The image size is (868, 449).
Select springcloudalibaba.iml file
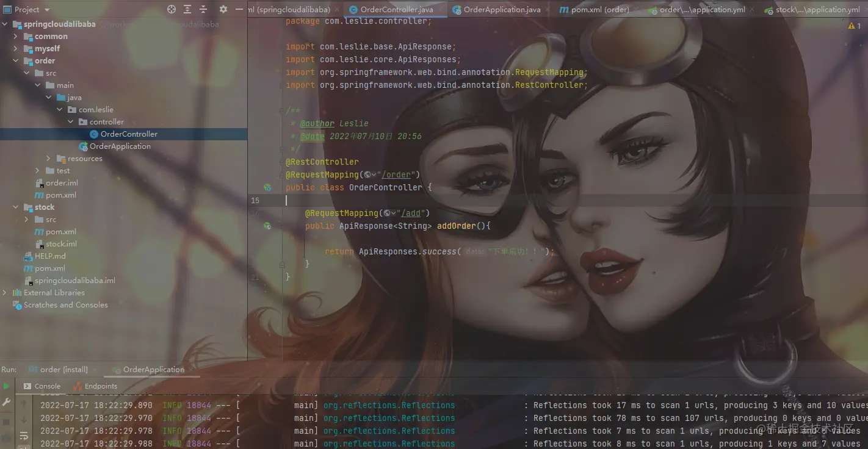[75, 281]
